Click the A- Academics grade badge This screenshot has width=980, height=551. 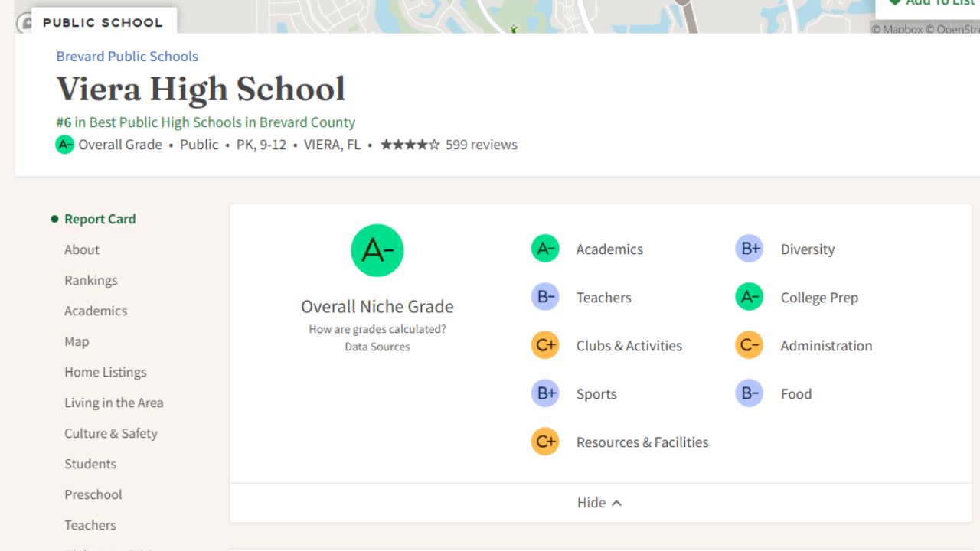pyautogui.click(x=545, y=249)
